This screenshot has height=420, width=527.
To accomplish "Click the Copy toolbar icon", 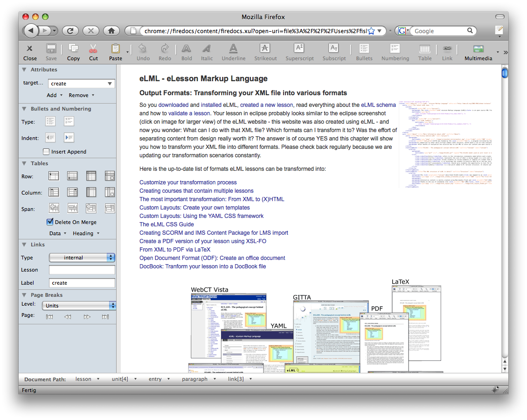I will coord(73,49).
